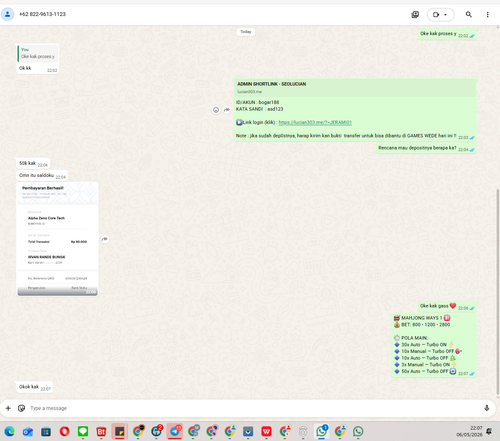Image resolution: width=500 pixels, height=441 pixels.
Task: Select the 'Okok kak' message
Action: [35, 387]
